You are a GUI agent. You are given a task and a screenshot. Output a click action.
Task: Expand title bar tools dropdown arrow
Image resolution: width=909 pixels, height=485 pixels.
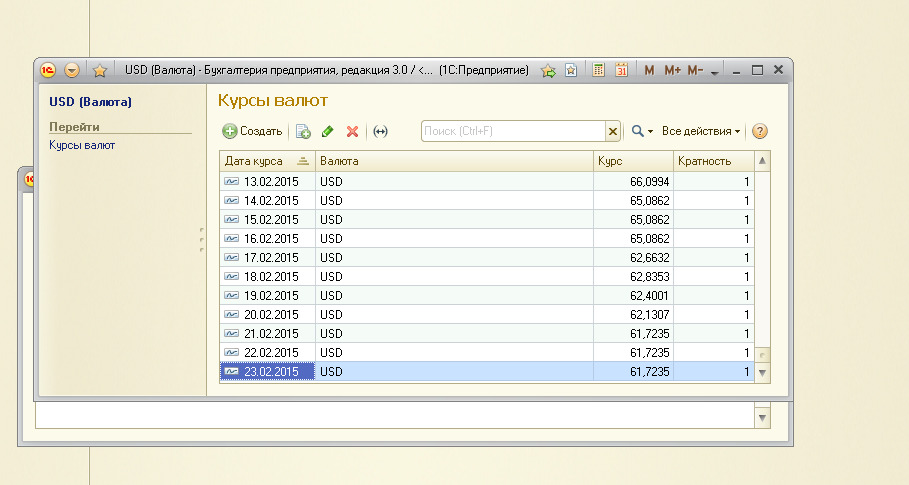(714, 72)
